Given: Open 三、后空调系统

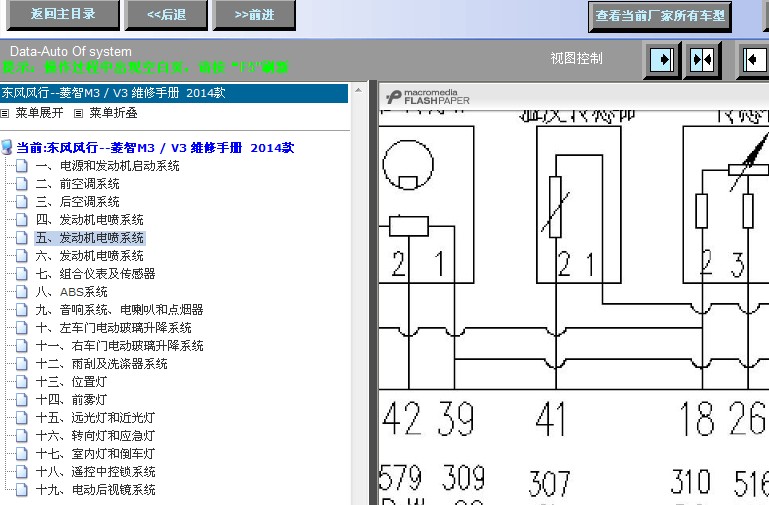Looking at the screenshot, I should tap(77, 202).
